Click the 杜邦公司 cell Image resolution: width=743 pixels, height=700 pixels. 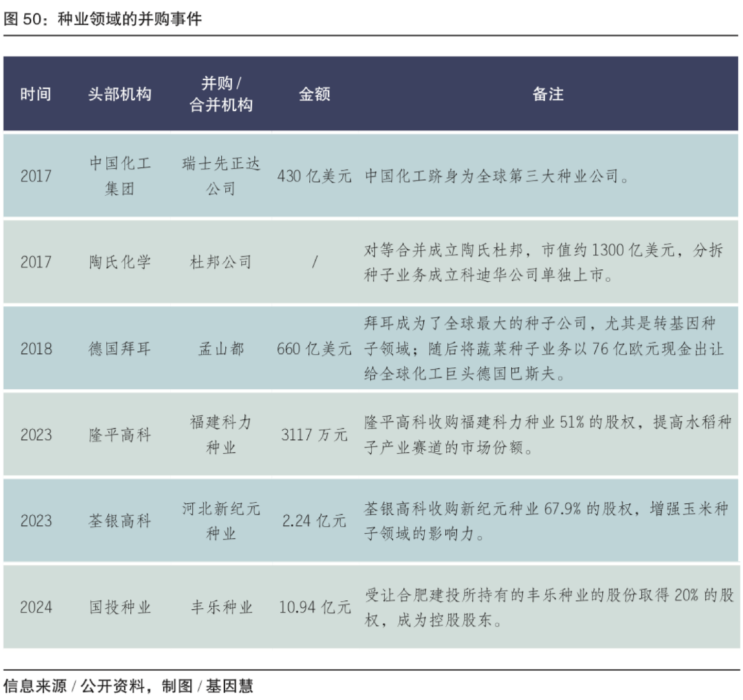(x=221, y=262)
